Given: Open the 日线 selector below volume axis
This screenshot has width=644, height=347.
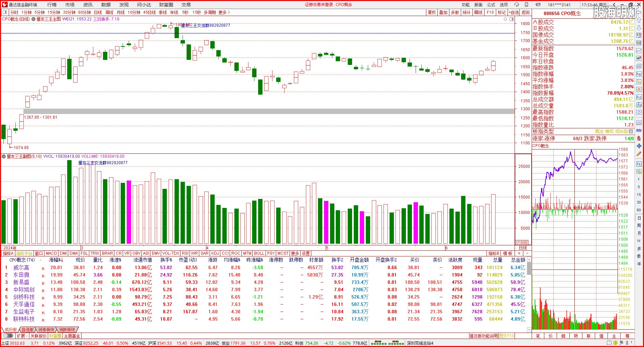Looking at the screenshot, I should (x=523, y=248).
